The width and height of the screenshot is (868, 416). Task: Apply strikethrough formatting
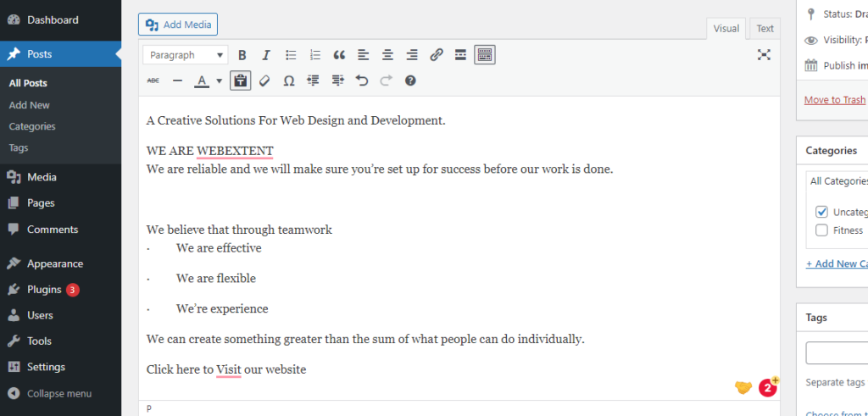point(153,80)
